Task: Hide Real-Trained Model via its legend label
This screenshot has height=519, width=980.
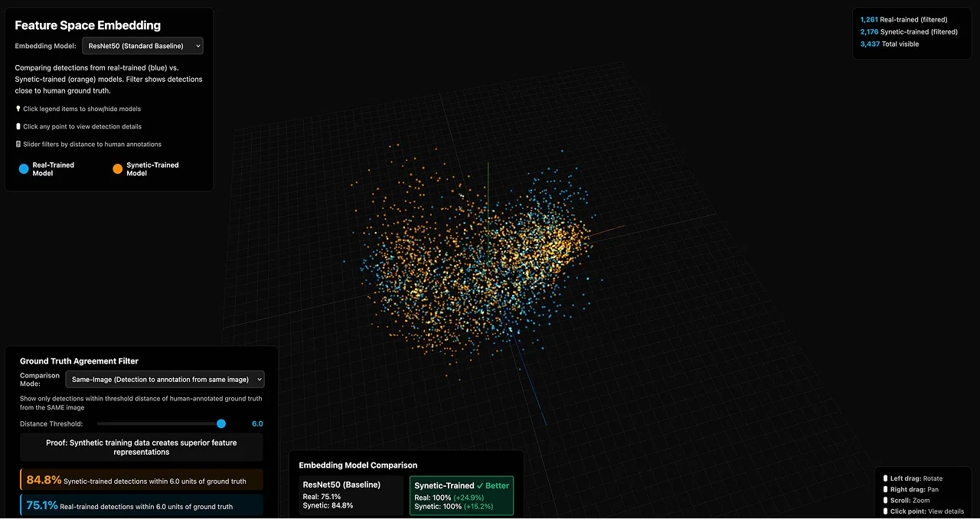Action: [x=54, y=169]
